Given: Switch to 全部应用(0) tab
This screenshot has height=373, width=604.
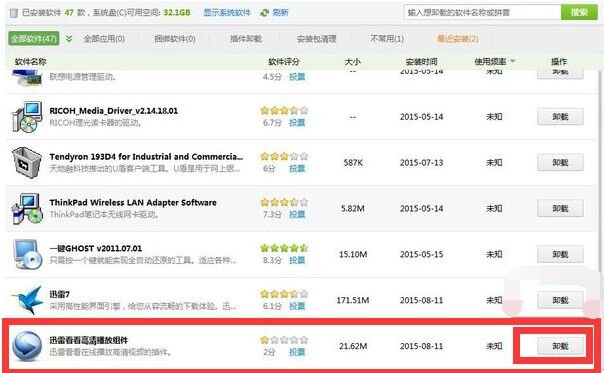Looking at the screenshot, I should pos(104,39).
